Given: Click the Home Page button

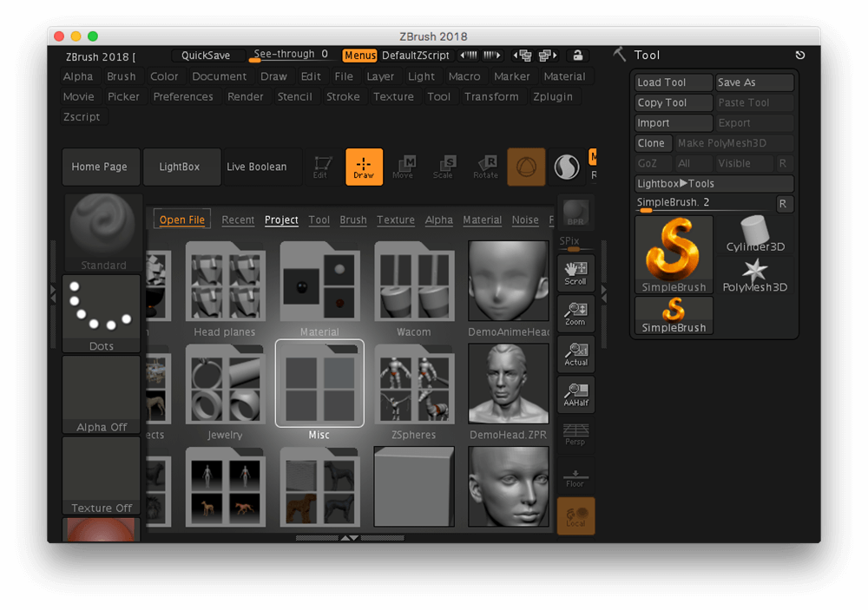Looking at the screenshot, I should [x=100, y=167].
